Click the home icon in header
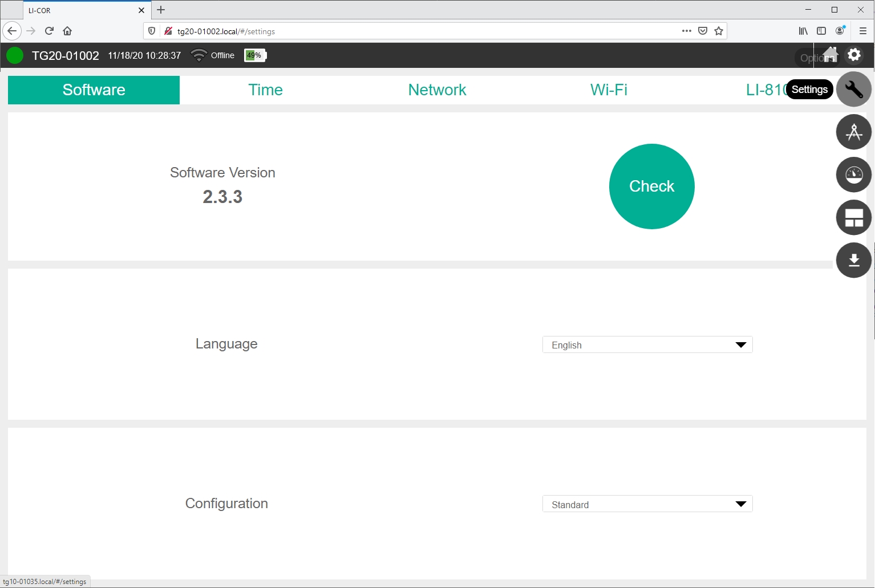 coord(831,55)
